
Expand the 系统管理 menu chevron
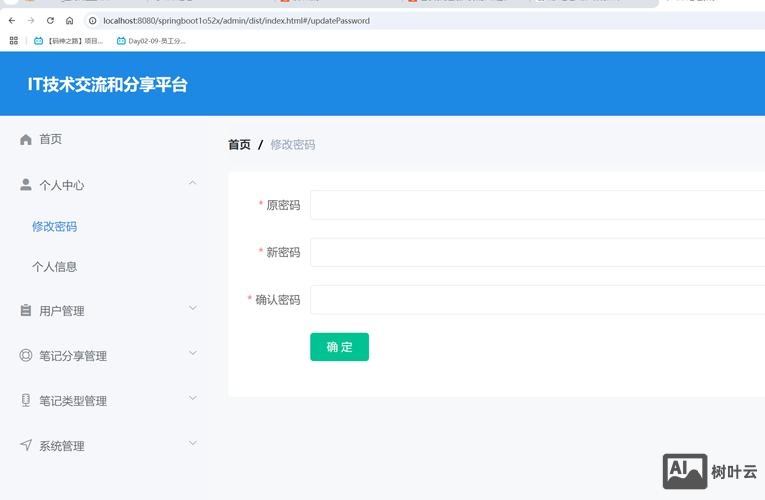click(x=193, y=443)
